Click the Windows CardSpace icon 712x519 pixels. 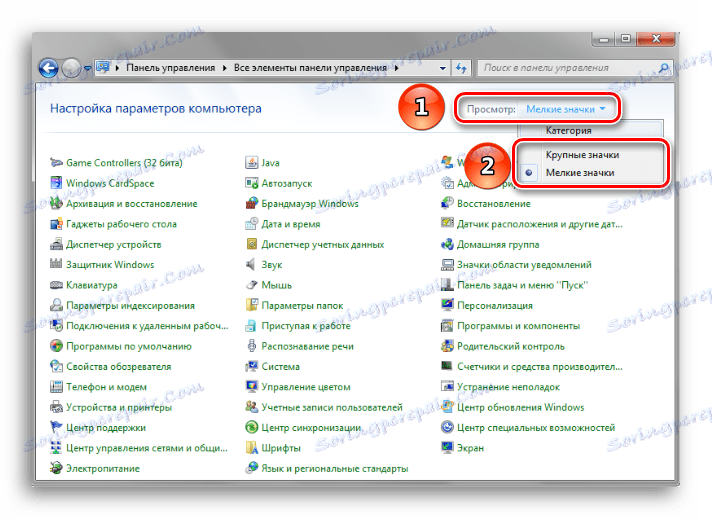coord(56,183)
